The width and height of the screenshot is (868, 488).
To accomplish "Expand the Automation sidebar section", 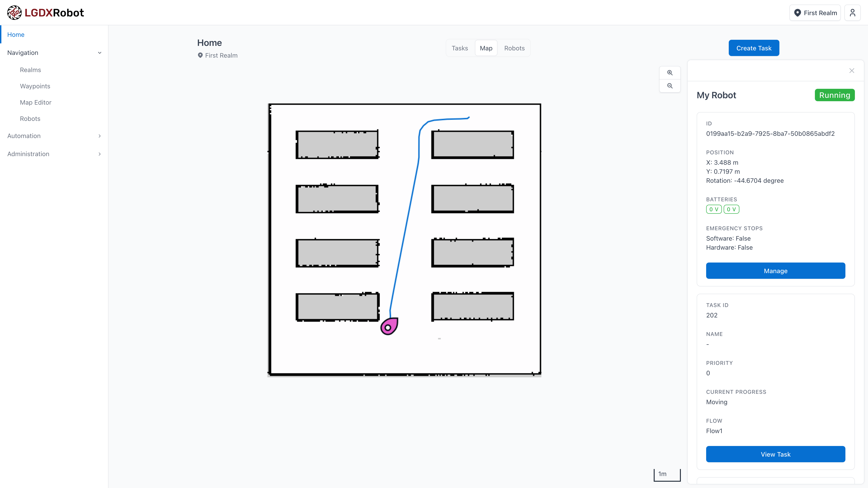I will [x=99, y=136].
